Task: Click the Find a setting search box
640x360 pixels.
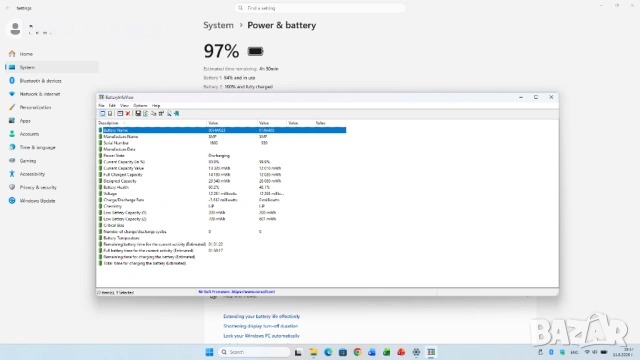Action: [x=320, y=8]
